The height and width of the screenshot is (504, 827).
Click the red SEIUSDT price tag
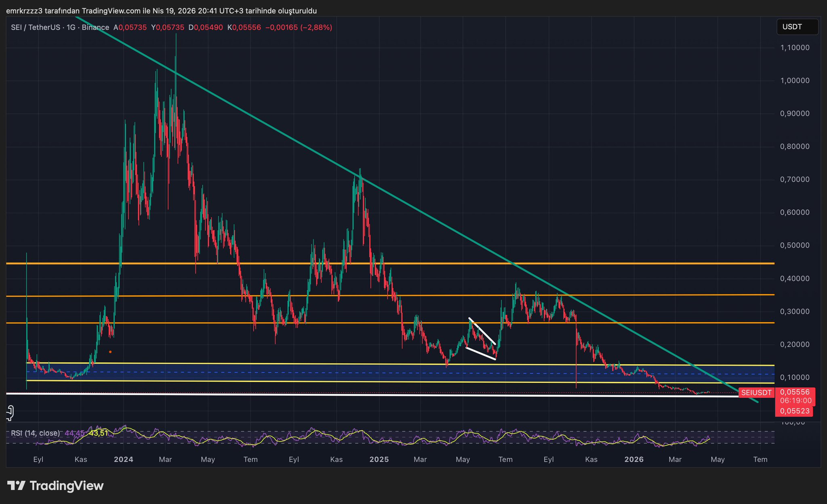(756, 393)
